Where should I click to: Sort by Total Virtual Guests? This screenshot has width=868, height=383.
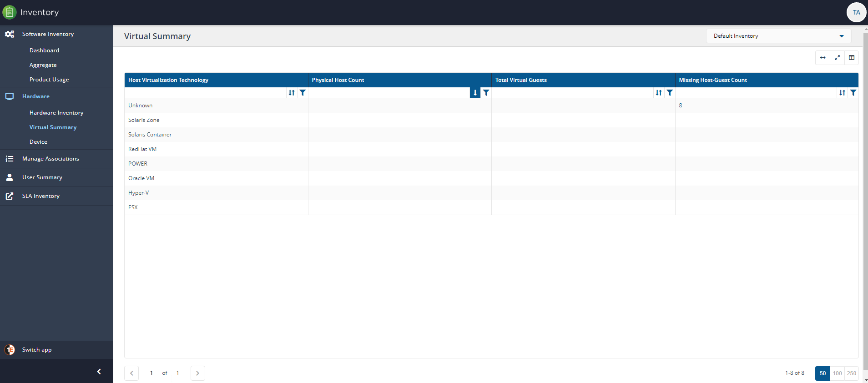pos(659,93)
